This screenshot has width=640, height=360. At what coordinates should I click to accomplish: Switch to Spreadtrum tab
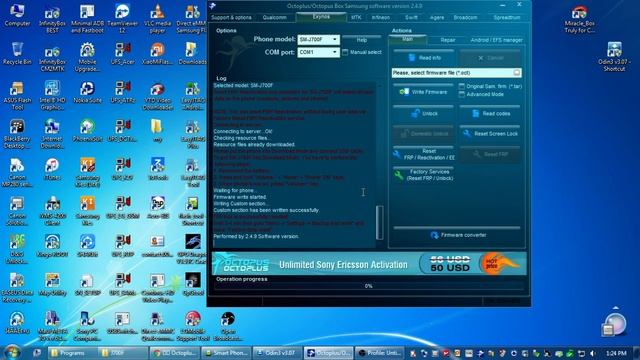pos(507,18)
